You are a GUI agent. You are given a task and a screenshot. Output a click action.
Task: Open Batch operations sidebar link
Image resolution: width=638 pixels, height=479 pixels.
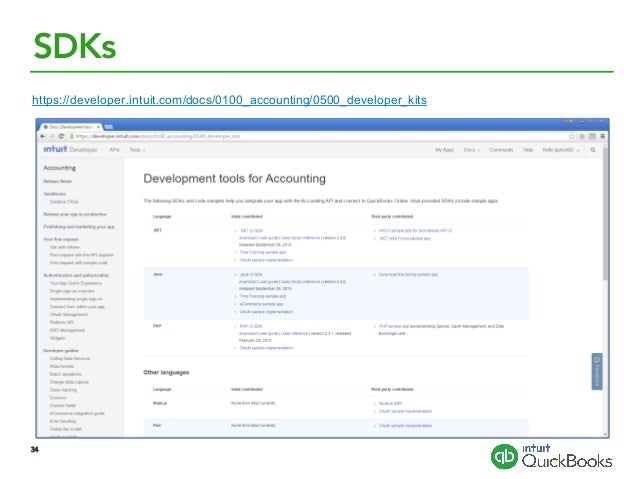(x=66, y=374)
